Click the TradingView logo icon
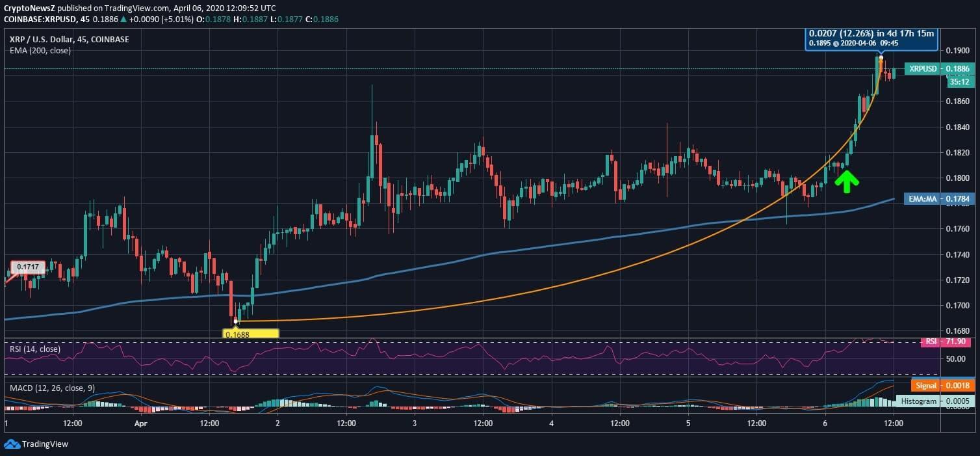980x456 pixels. [12, 444]
